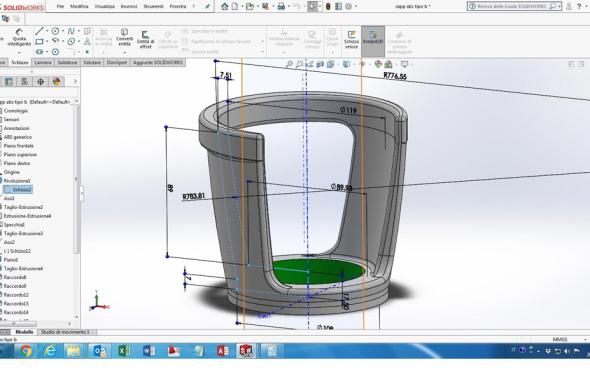This screenshot has width=590, height=390.
Task: Switch to the Valutare ribbon tab
Action: [x=92, y=62]
